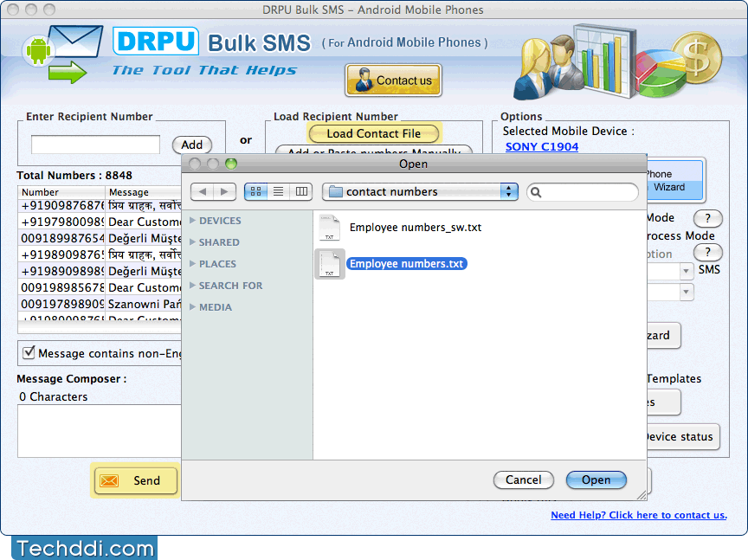The width and height of the screenshot is (748, 560).
Task: Click the Send button
Action: (135, 481)
